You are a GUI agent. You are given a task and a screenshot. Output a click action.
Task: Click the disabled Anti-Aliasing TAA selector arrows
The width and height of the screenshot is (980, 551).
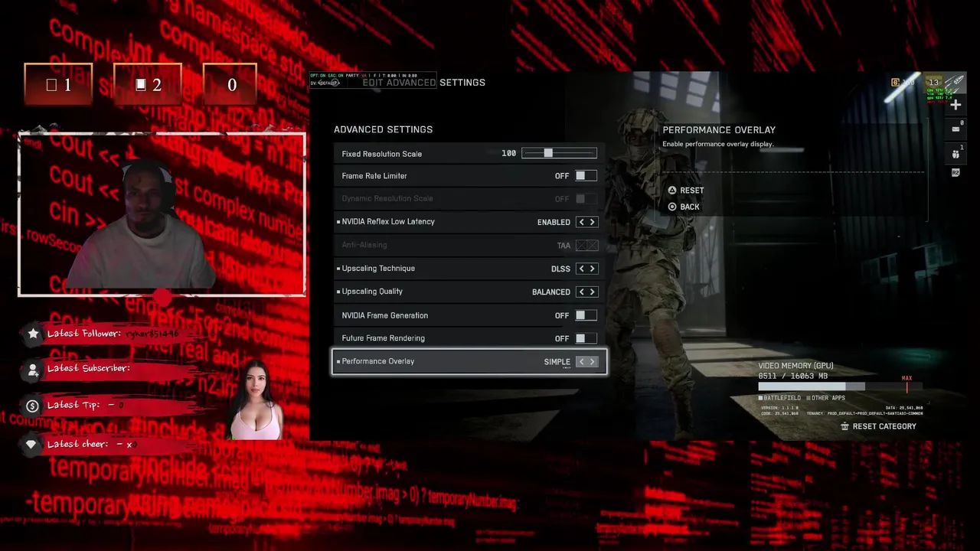click(x=586, y=246)
